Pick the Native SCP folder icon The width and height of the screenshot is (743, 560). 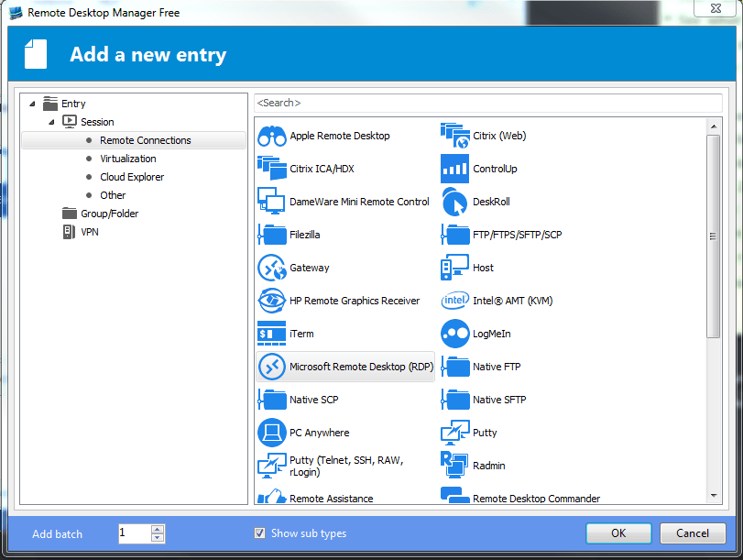click(272, 400)
